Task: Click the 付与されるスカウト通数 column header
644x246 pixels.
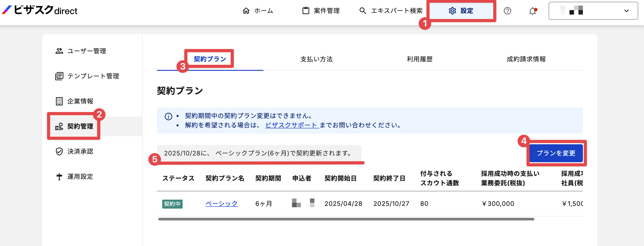Action: pyautogui.click(x=440, y=178)
